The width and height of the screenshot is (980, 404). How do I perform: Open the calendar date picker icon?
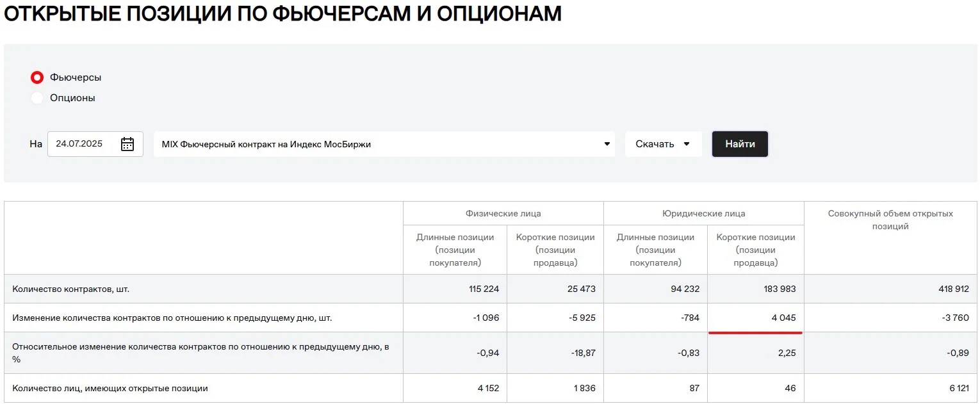pyautogui.click(x=127, y=144)
